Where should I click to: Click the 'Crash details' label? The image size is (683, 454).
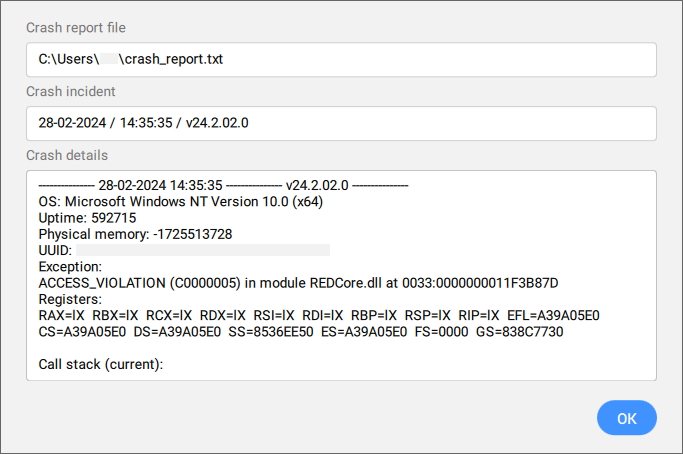point(67,155)
